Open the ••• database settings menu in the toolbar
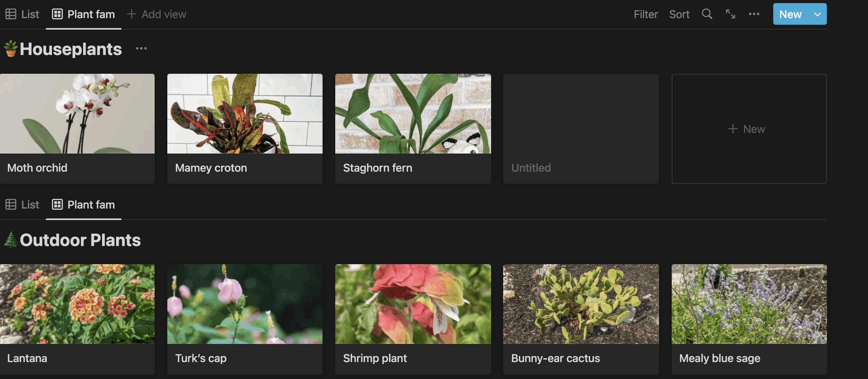Viewport: 868px width, 379px height. (754, 14)
